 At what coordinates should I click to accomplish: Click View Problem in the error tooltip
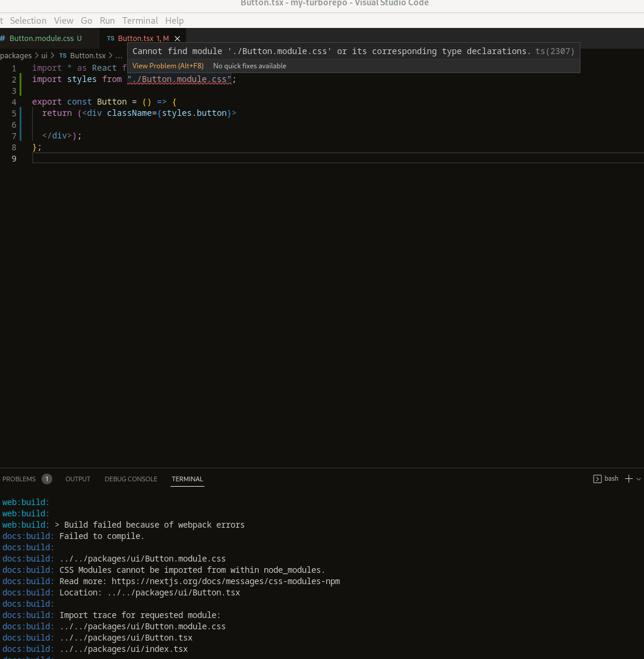(x=167, y=66)
